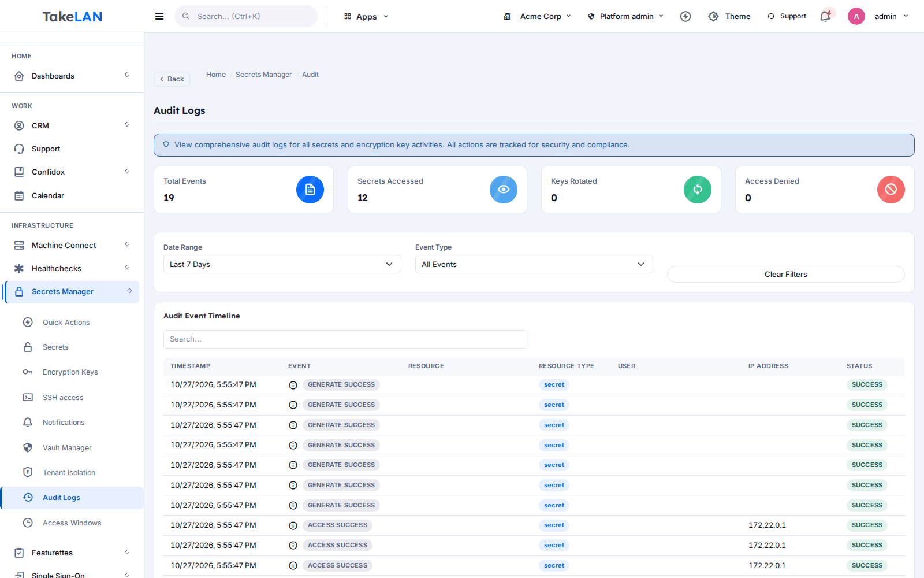
Task: Expand the admin user menu
Action: coord(891,16)
